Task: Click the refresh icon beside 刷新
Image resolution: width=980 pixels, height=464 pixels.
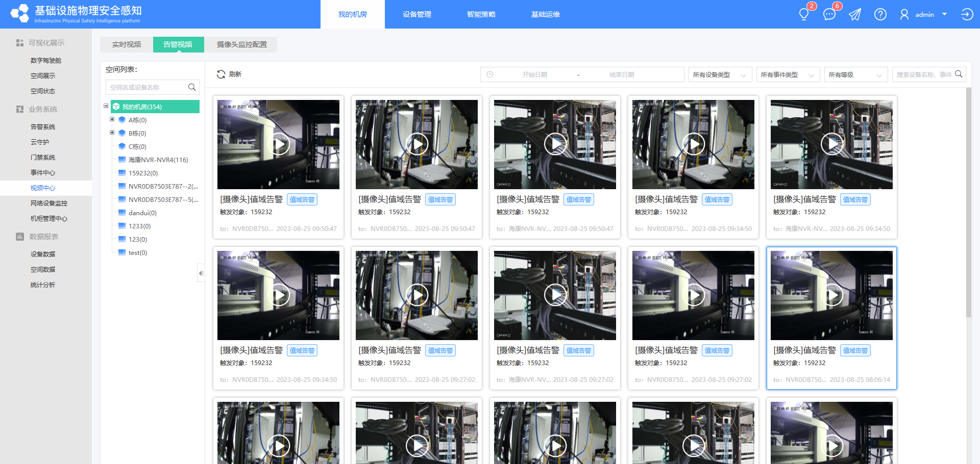Action: [221, 74]
